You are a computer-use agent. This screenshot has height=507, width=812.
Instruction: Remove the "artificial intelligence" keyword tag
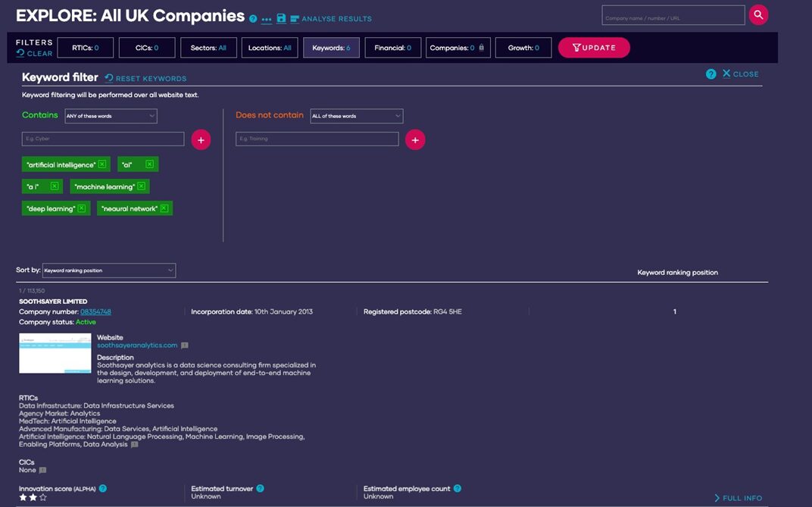tap(102, 164)
